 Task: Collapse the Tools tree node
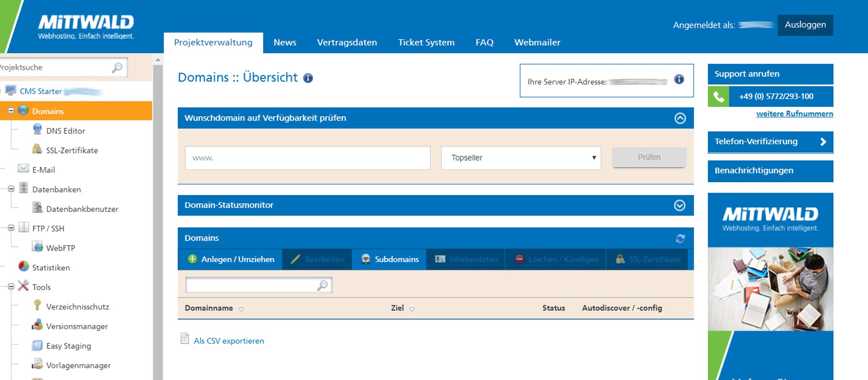11,286
